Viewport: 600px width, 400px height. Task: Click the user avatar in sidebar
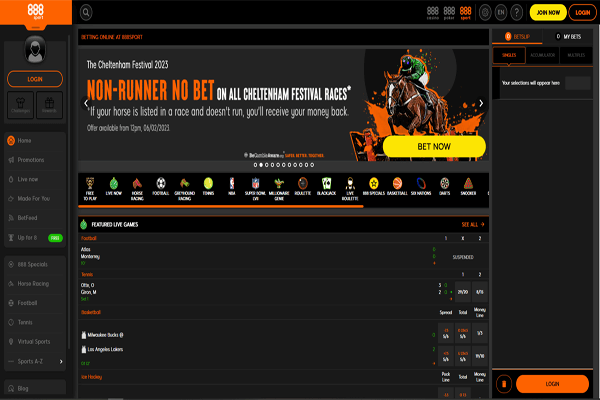[35, 50]
